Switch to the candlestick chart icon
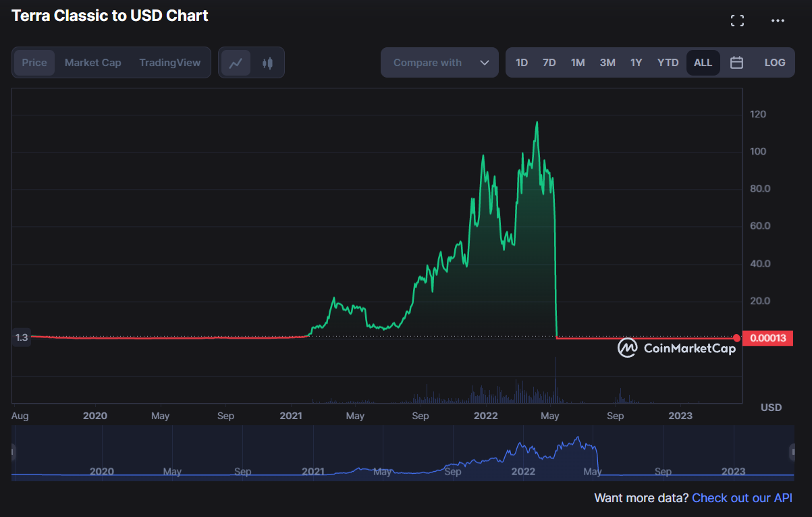 coord(268,63)
